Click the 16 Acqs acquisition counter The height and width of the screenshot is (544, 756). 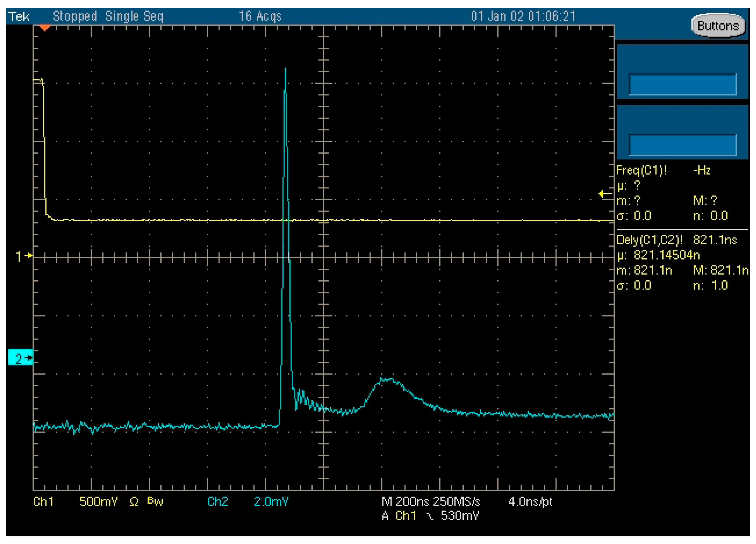(260, 16)
